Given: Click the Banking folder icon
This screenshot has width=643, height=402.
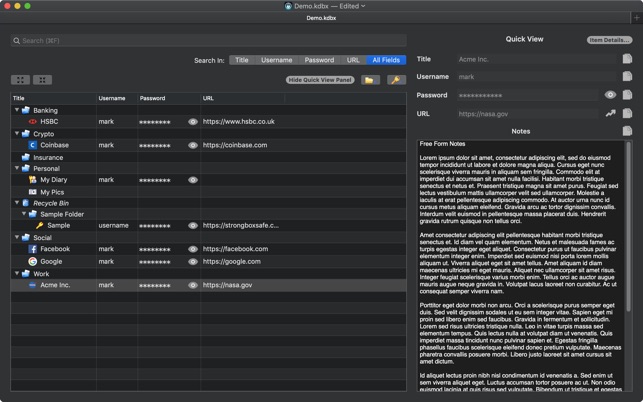Looking at the screenshot, I should 26,110.
